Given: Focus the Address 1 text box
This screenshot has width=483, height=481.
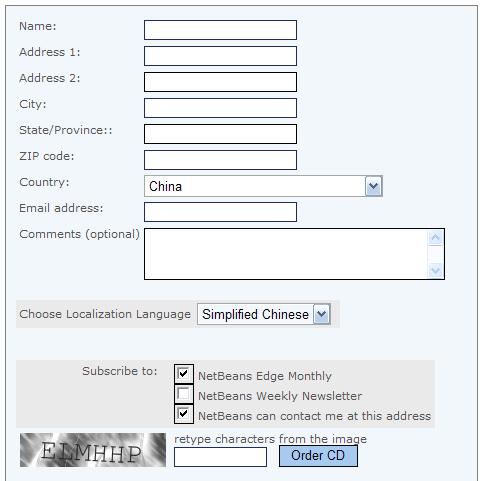Looking at the screenshot, I should [220, 56].
